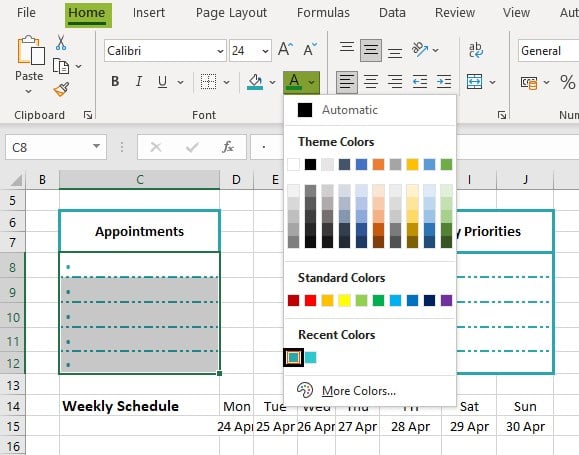Pick the purple standard color swatch
This screenshot has width=579, height=455.
[446, 301]
